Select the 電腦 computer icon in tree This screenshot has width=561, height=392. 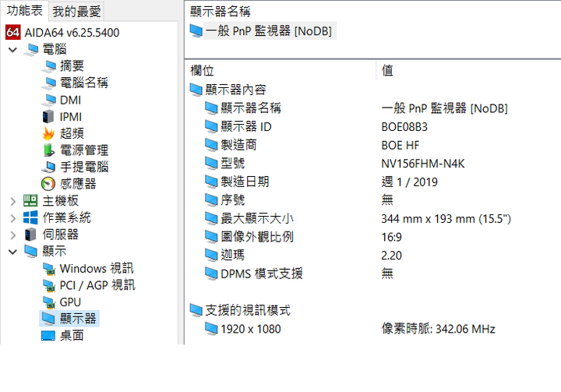(x=31, y=49)
